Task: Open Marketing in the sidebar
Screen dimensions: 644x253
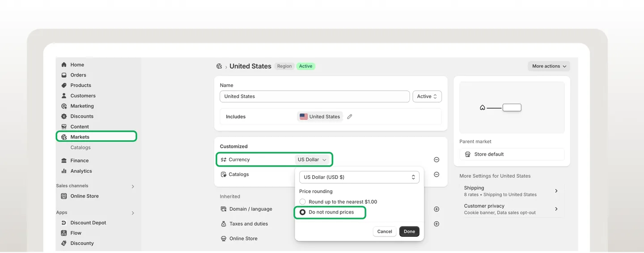Action: 82,106
